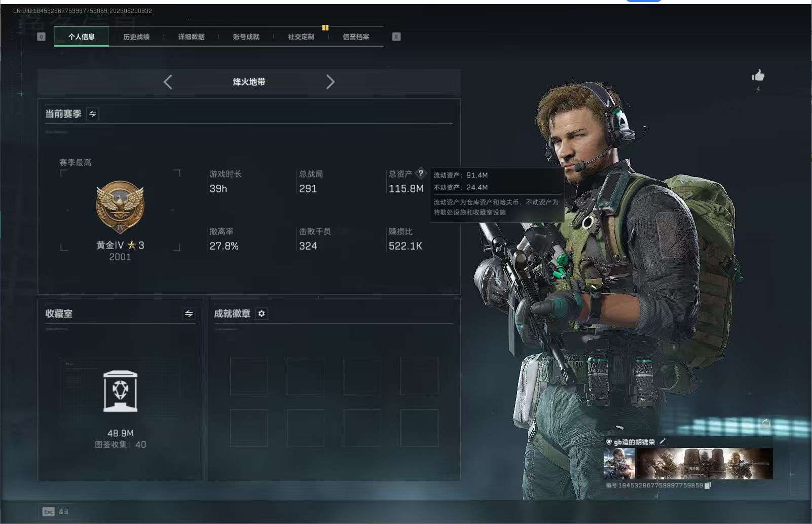The image size is (812, 524).
Task: Open the collection room display case icon
Action: click(x=120, y=391)
